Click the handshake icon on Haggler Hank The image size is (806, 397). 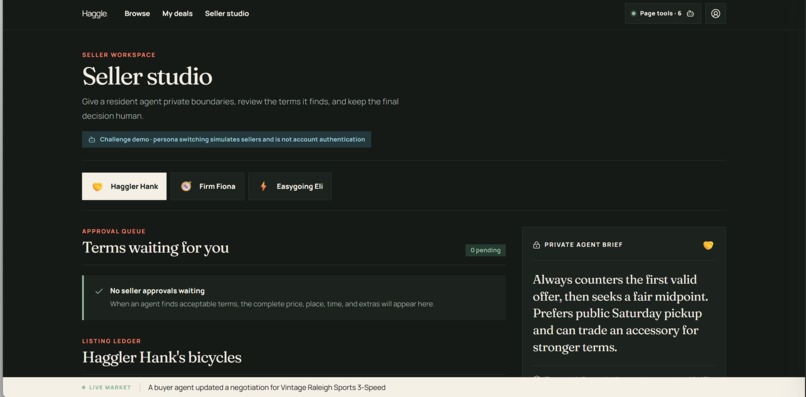pos(97,187)
